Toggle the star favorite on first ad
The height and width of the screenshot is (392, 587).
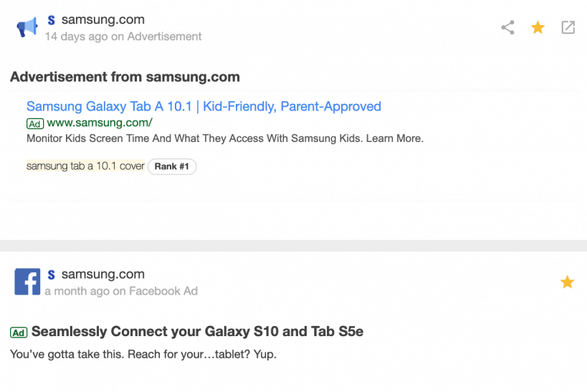[538, 27]
